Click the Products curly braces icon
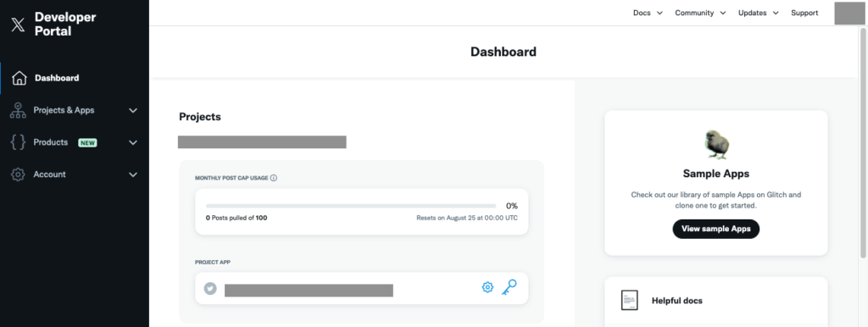Image resolution: width=868 pixels, height=327 pixels. click(x=19, y=142)
